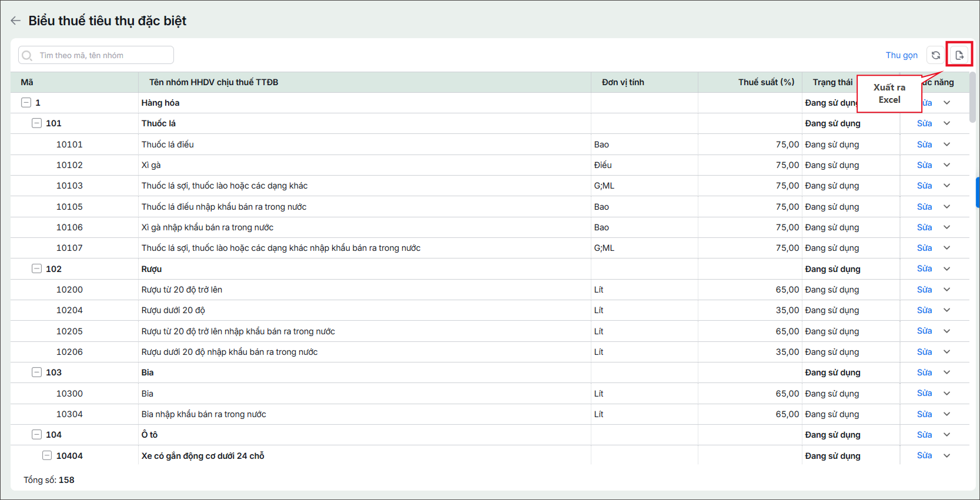
Task: Collapse the 104 Ô tô group
Action: (x=36, y=435)
